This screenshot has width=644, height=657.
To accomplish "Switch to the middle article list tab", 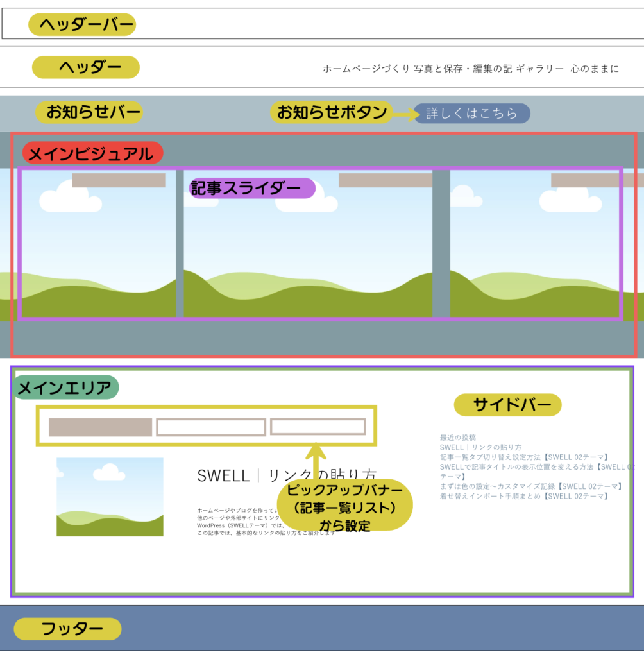I will (x=211, y=427).
